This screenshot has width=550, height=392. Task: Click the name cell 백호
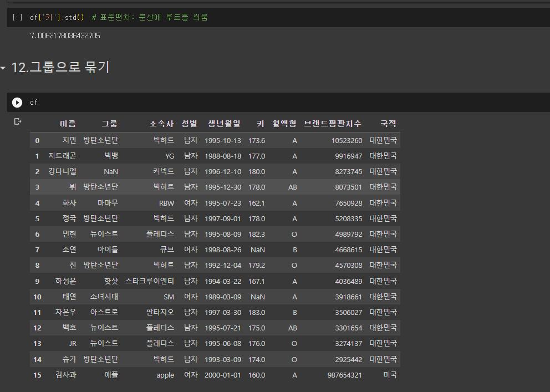pos(69,328)
